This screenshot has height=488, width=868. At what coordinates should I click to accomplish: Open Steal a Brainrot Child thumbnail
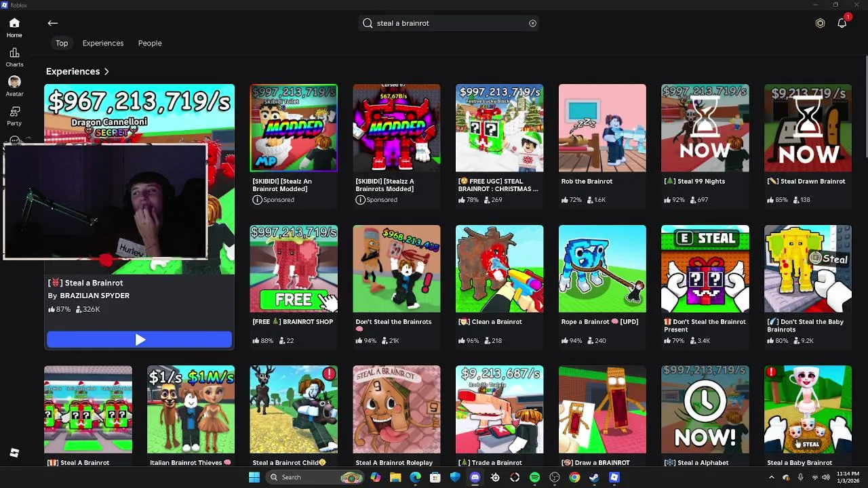(x=294, y=409)
